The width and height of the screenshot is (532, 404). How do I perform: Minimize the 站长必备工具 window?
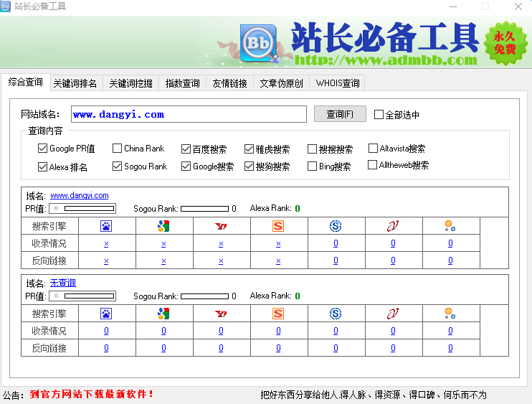click(x=453, y=6)
